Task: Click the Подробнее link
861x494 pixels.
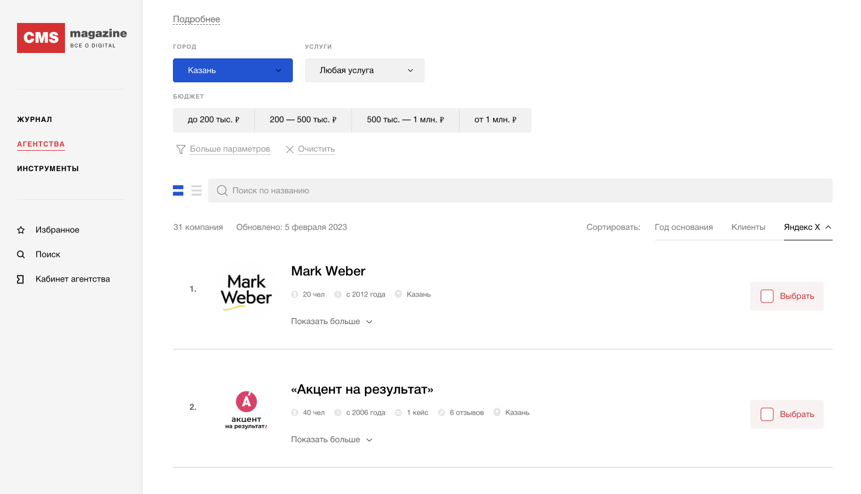Action: (197, 19)
